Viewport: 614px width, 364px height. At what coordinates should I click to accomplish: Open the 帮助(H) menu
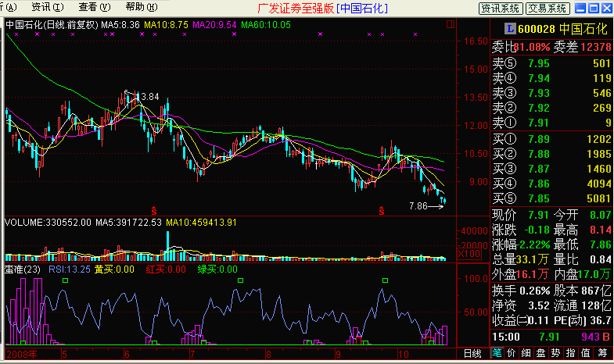142,7
